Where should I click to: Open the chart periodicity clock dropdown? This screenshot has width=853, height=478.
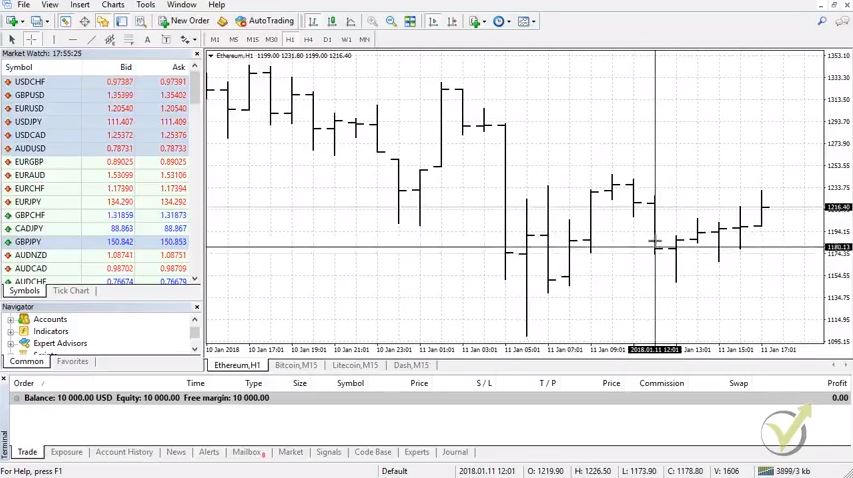click(500, 21)
